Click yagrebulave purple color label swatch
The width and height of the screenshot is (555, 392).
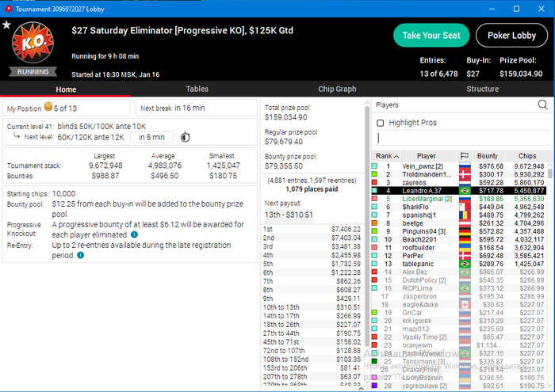click(374, 386)
